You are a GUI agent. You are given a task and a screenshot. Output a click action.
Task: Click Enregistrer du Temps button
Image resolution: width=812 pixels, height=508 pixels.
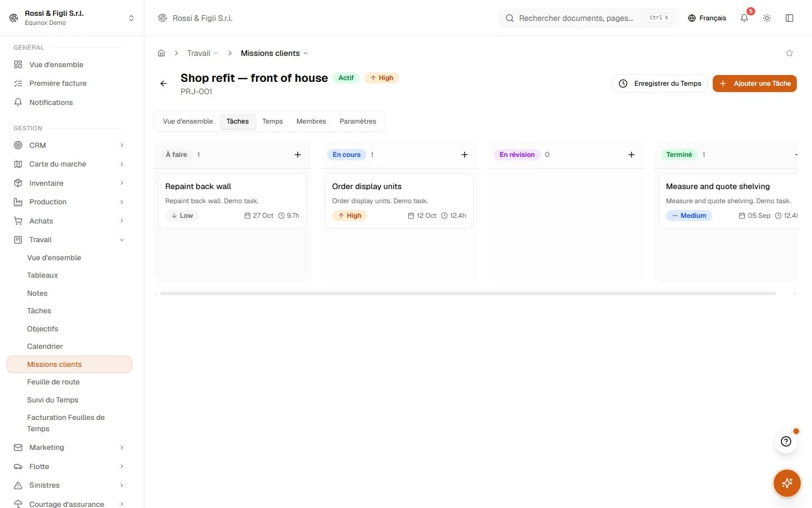(x=660, y=84)
